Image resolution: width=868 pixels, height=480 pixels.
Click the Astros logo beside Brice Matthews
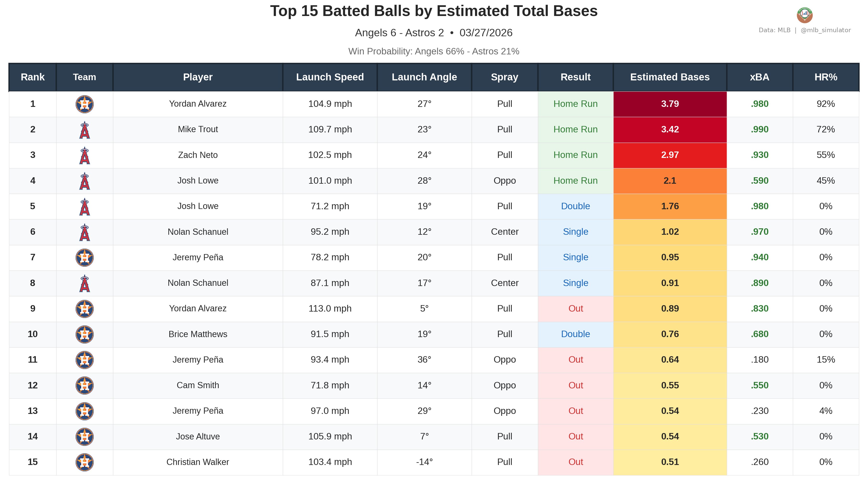(85, 334)
